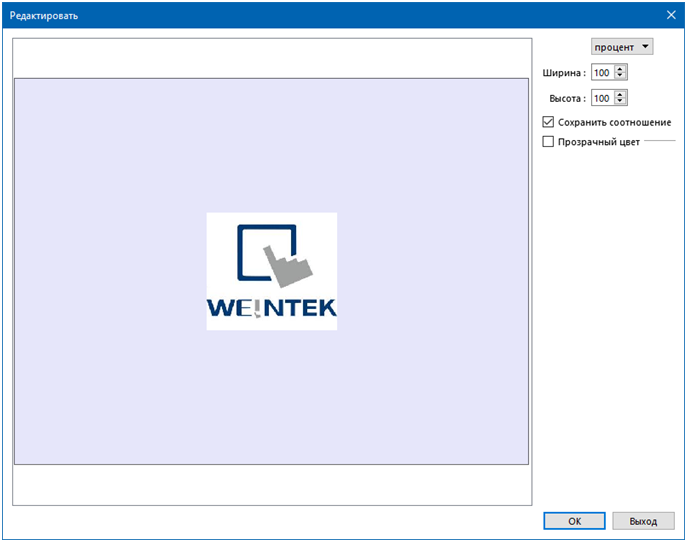
Task: Click the Высота value input field
Action: (x=603, y=98)
